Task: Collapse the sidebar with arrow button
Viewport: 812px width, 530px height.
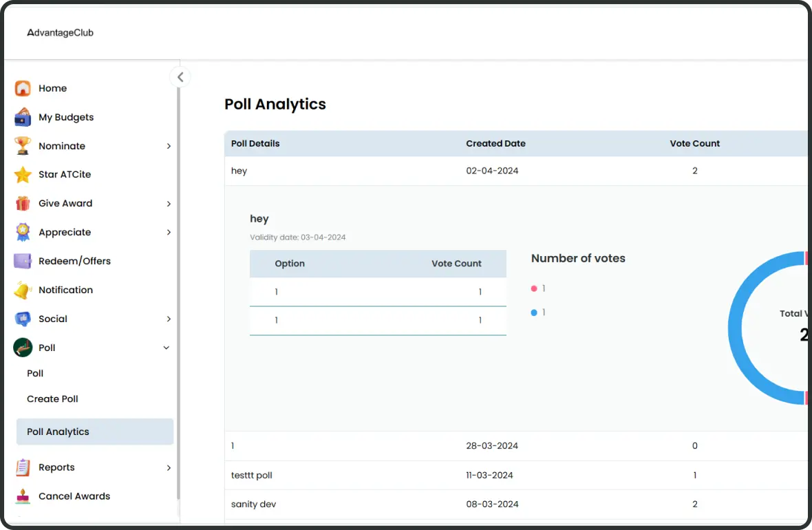Action: click(x=180, y=77)
